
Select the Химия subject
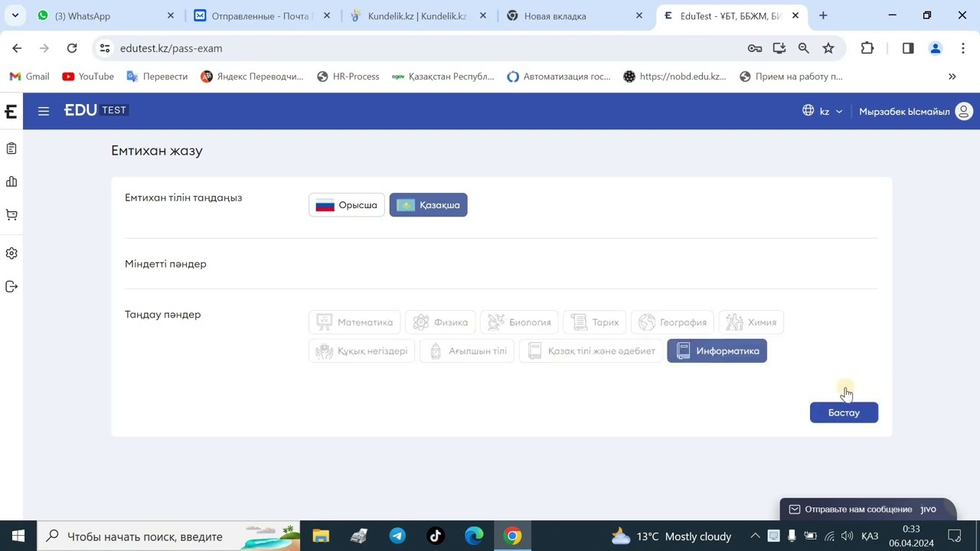click(x=751, y=322)
